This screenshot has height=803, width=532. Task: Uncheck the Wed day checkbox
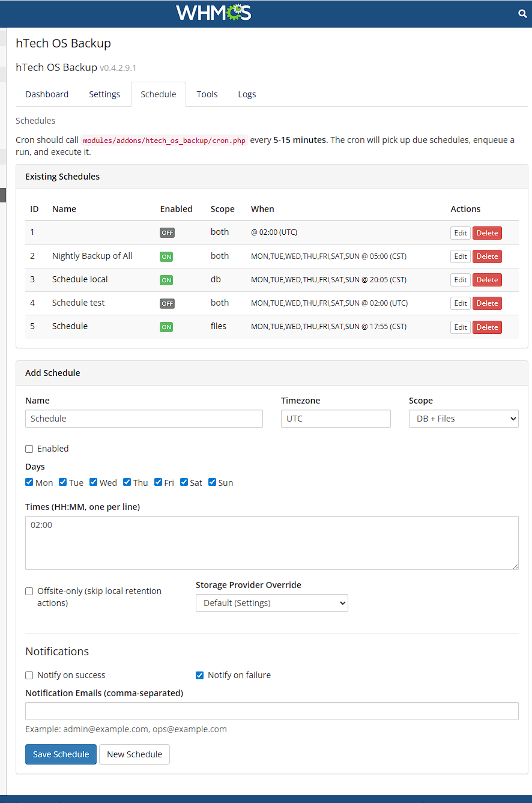click(94, 482)
